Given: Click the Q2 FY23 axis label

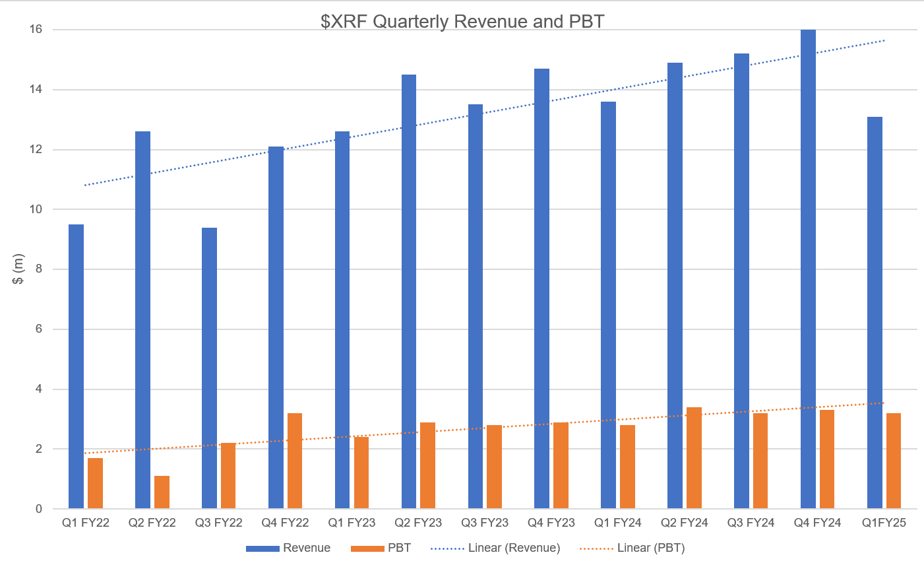Looking at the screenshot, I should tap(419, 523).
